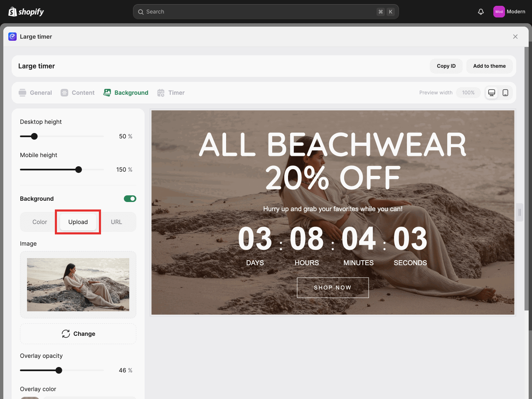
Task: Click the Change image button
Action: (78, 334)
